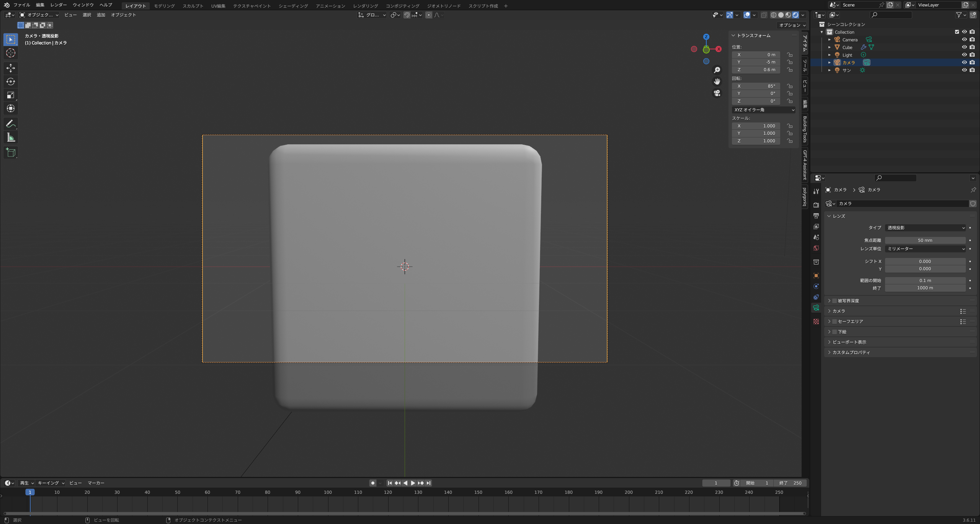The height and width of the screenshot is (524, 980).
Task: Hide the Cube in viewport
Action: tap(964, 47)
